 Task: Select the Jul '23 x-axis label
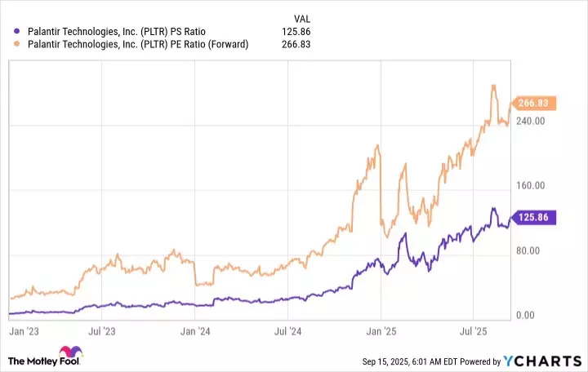click(x=101, y=333)
